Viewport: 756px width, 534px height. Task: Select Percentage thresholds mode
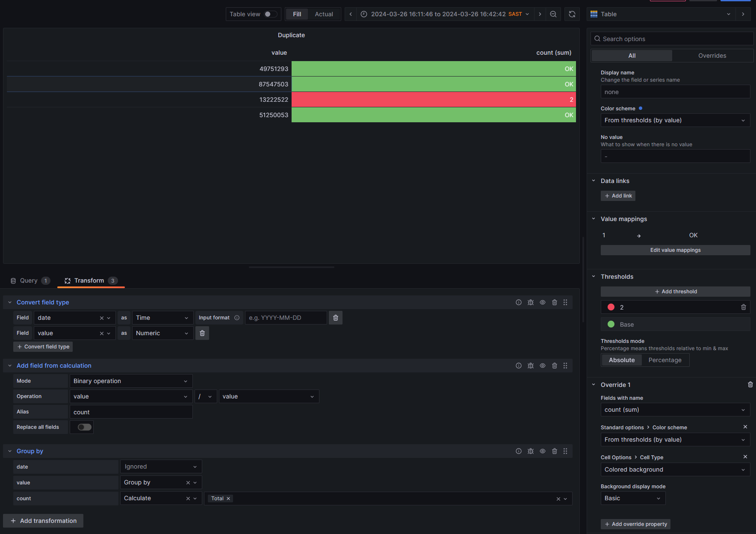tap(664, 360)
